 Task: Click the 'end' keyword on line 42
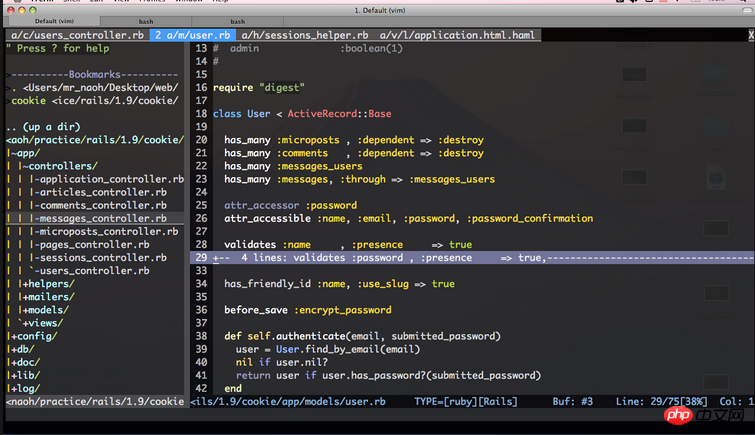(233, 388)
